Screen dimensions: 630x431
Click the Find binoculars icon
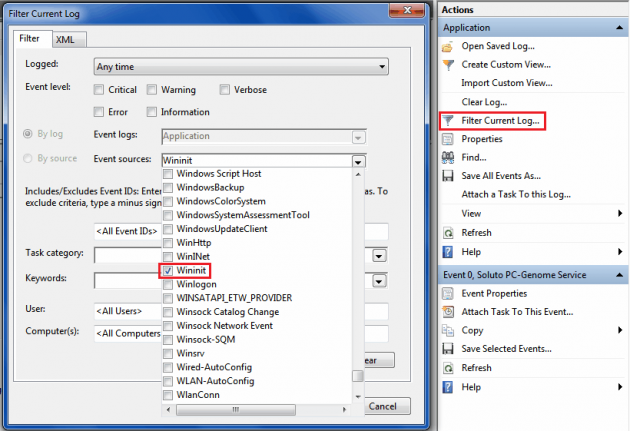[x=449, y=157]
